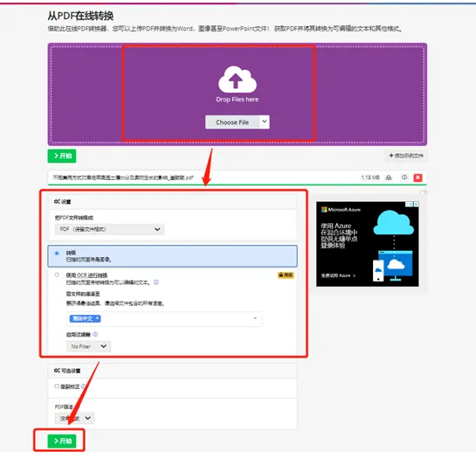This screenshot has height=452, width=476.
Task: Click the cloud upload icon in drop zone
Action: pyautogui.click(x=238, y=80)
